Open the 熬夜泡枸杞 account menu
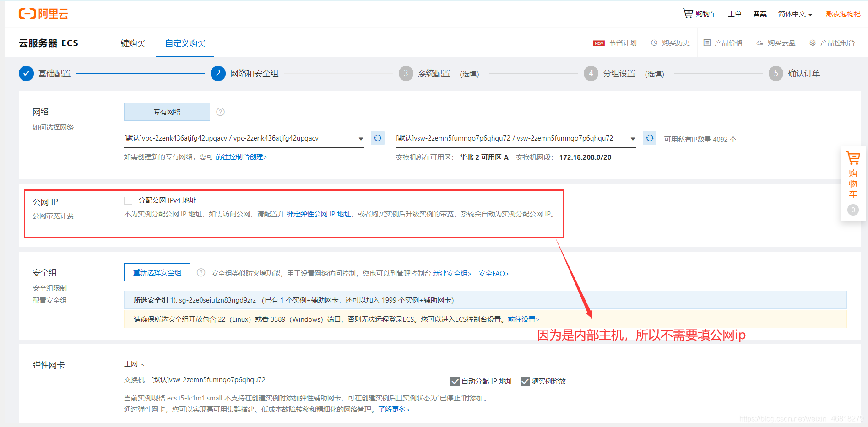 (843, 14)
